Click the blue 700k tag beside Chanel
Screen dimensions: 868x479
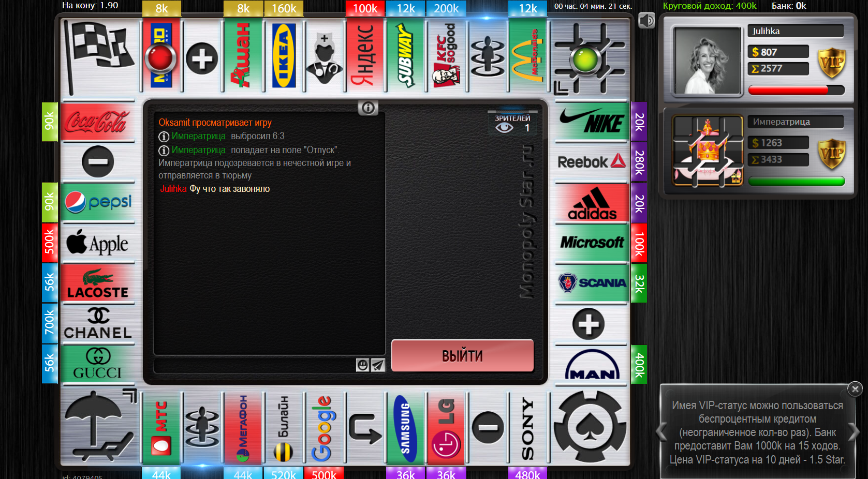click(50, 323)
